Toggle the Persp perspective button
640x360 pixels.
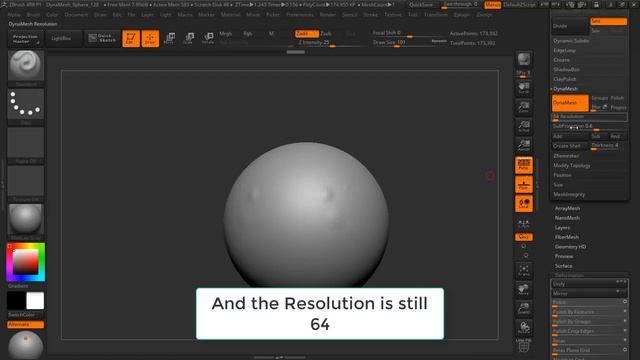524,165
